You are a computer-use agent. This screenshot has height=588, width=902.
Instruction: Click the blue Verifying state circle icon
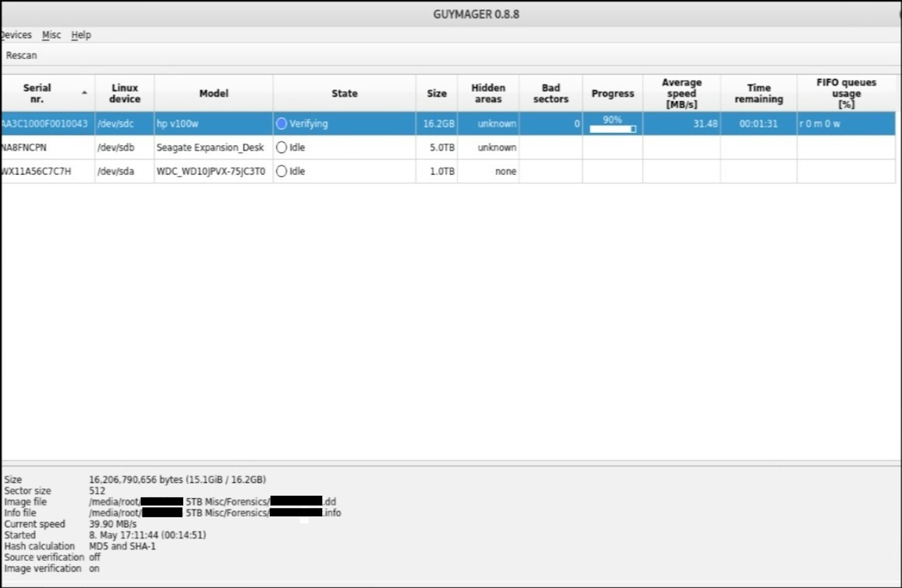[281, 124]
